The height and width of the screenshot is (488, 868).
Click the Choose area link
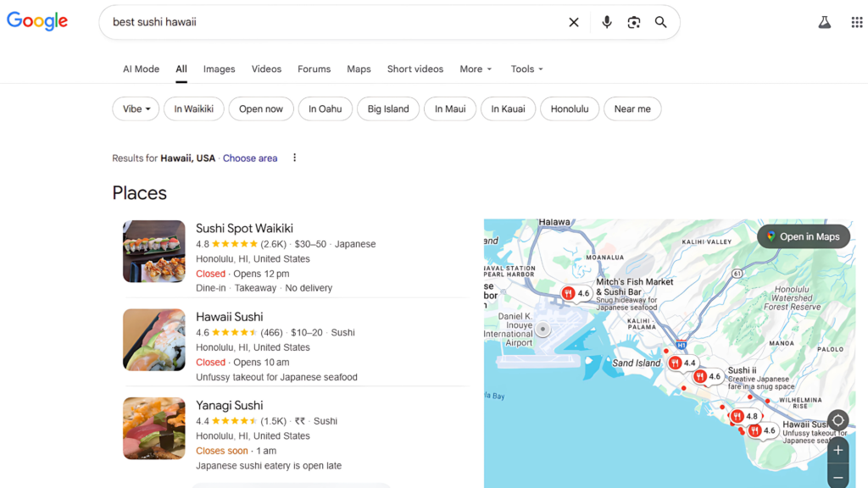(x=250, y=158)
